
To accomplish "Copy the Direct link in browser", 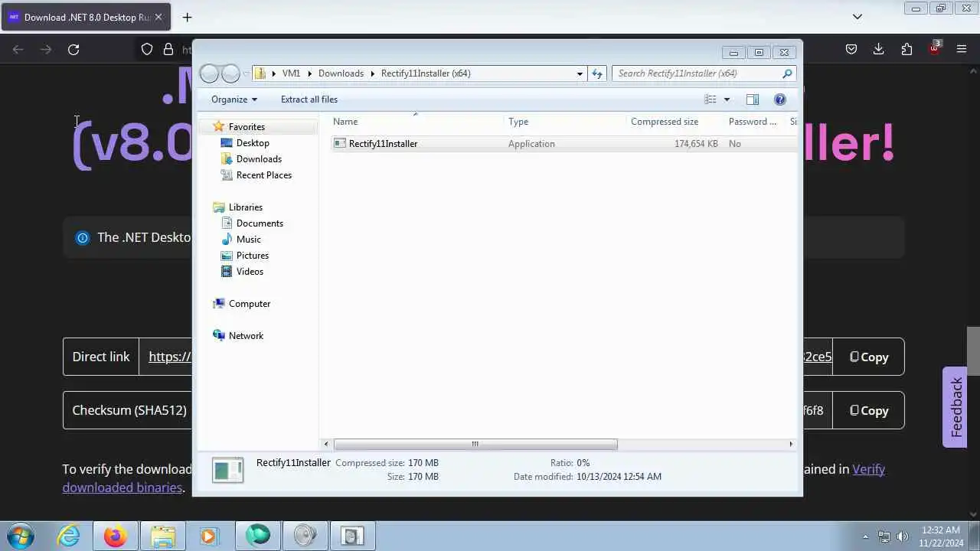I will (869, 357).
